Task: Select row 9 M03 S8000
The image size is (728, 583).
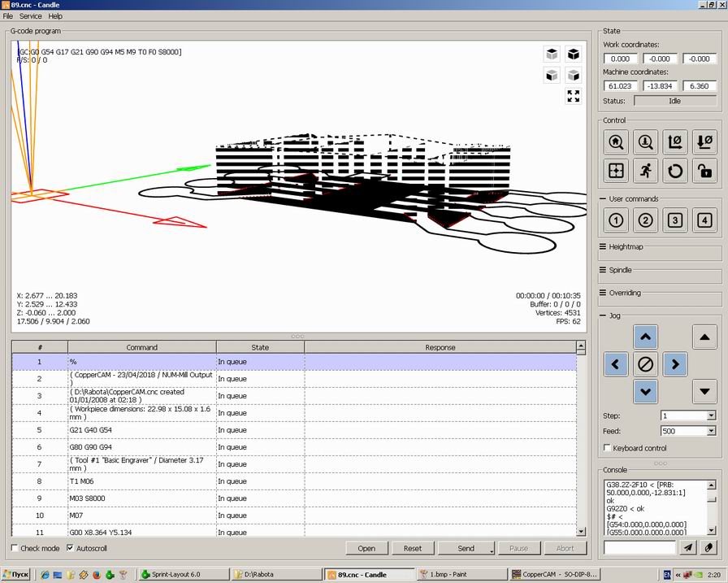Action: point(294,498)
